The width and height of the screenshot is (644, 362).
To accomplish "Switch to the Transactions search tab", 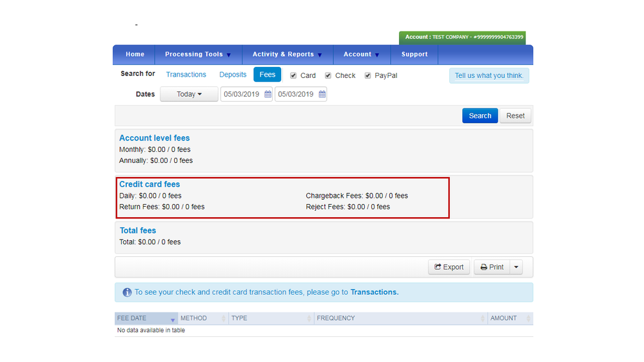I will tap(186, 74).
